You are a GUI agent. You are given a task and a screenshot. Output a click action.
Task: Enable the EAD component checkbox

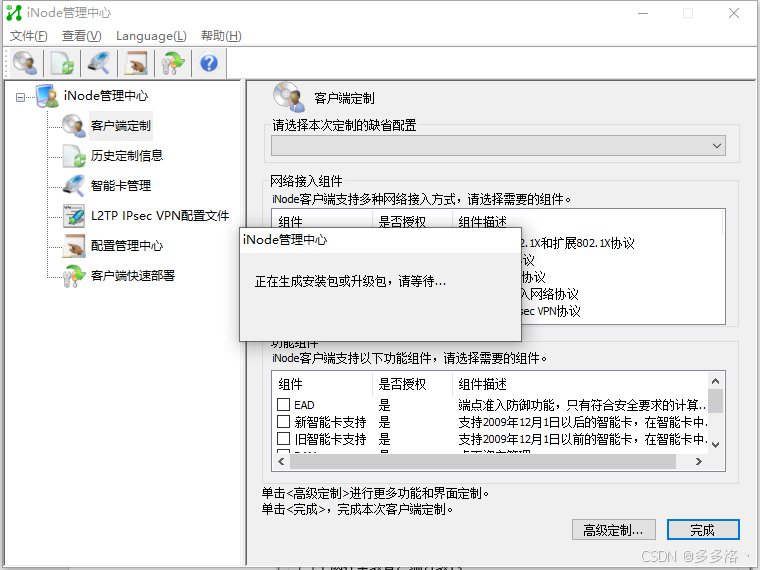(x=283, y=404)
